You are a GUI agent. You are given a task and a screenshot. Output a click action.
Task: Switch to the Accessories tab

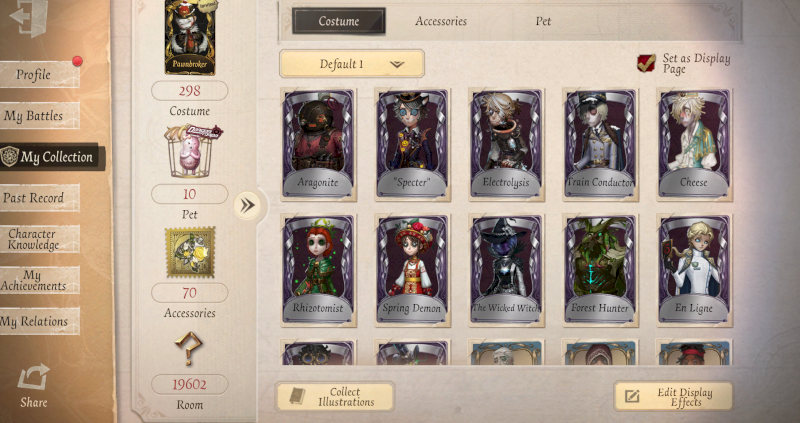[441, 21]
